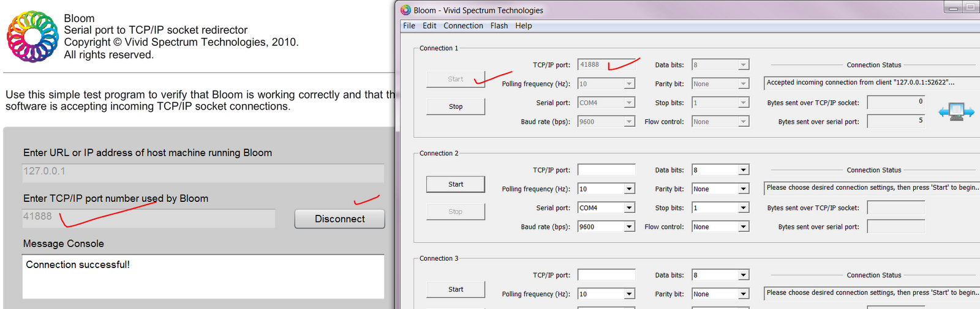Open Connection 1 Parity bit dropdown

[x=720, y=84]
